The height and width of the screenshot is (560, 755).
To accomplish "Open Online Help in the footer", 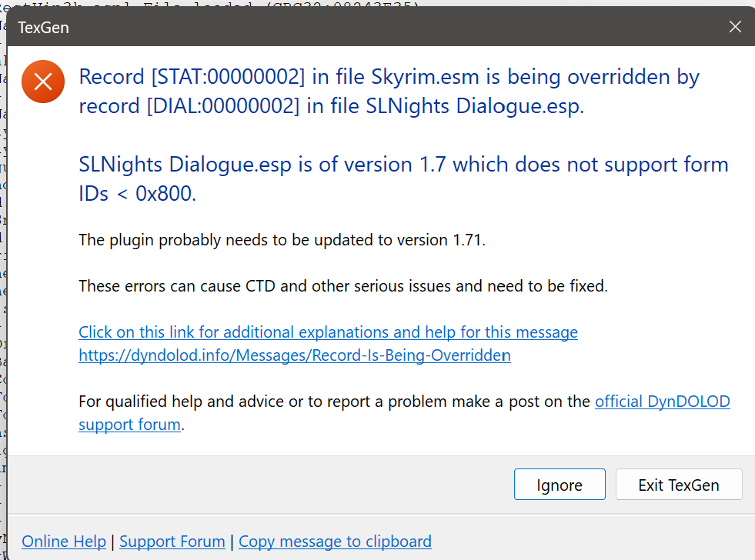I will [x=64, y=542].
